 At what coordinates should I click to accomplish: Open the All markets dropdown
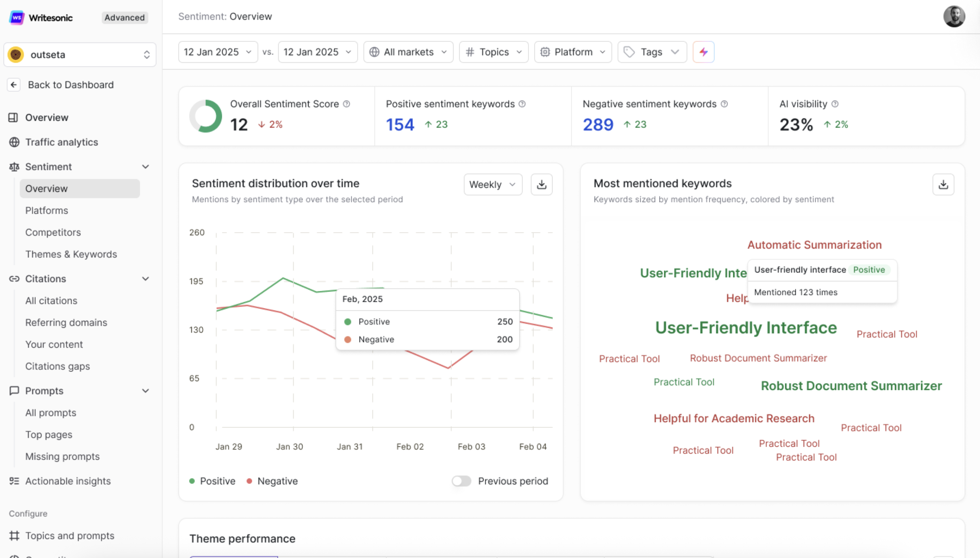[408, 52]
